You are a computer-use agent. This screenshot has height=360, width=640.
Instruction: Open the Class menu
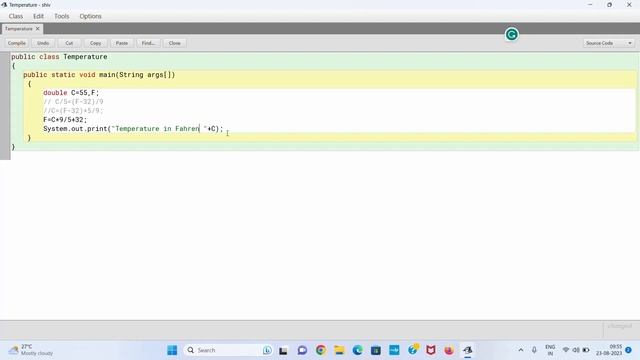click(x=16, y=16)
